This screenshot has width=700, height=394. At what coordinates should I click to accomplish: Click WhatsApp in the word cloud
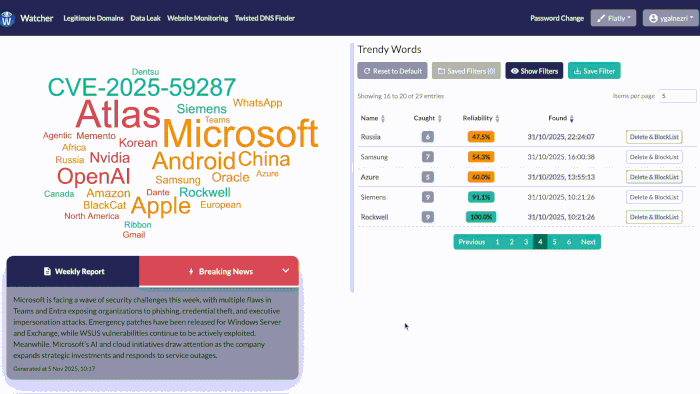click(258, 103)
